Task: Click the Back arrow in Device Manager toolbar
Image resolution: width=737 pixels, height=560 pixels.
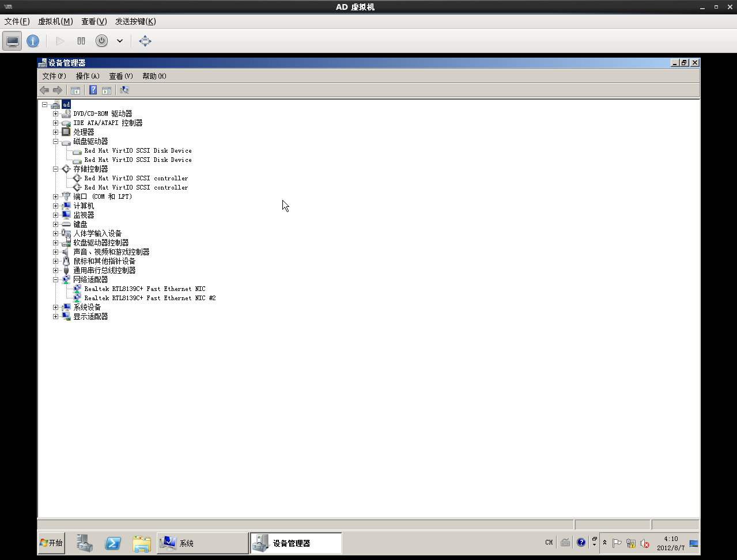Action: point(44,90)
